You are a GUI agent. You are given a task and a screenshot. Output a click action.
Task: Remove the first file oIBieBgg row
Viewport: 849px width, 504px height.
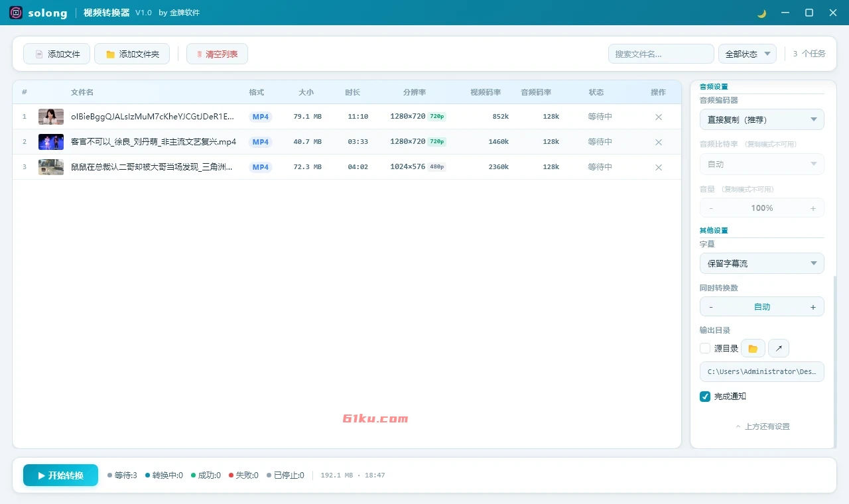[x=659, y=117]
